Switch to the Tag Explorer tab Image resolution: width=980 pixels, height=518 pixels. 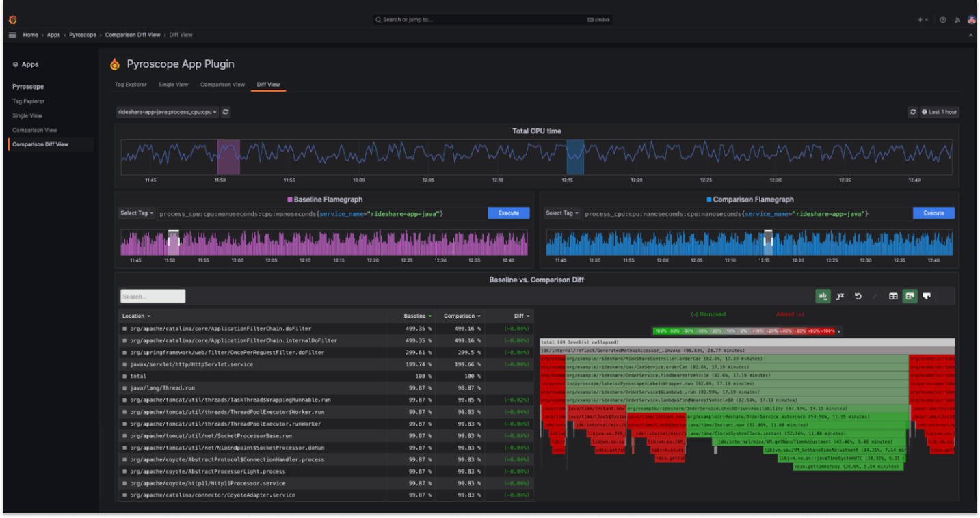coord(130,84)
